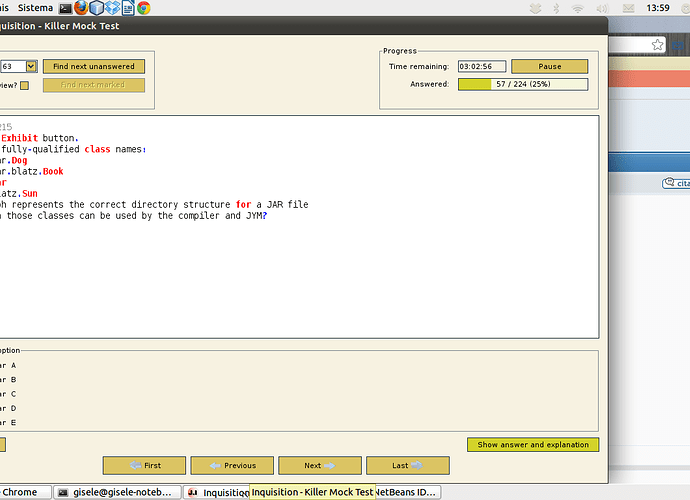Open the Bluetooth indicator menu
Image resolution: width=690 pixels, height=500 pixels.
coord(556,8)
